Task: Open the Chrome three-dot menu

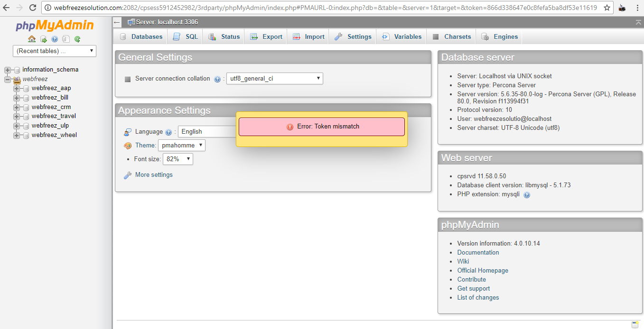Action: [x=637, y=8]
